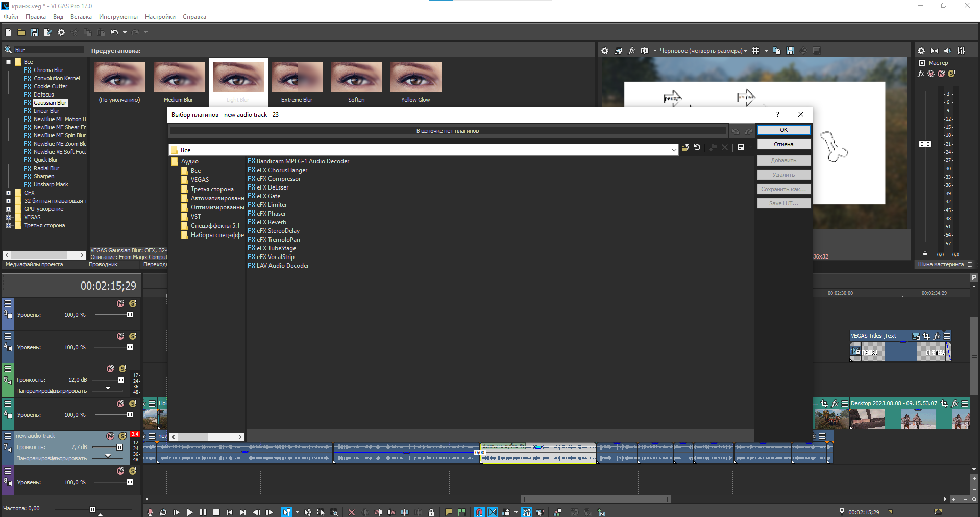Open FX on VEGAS Titles Text event
This screenshot has width=980, height=517.
[937, 336]
